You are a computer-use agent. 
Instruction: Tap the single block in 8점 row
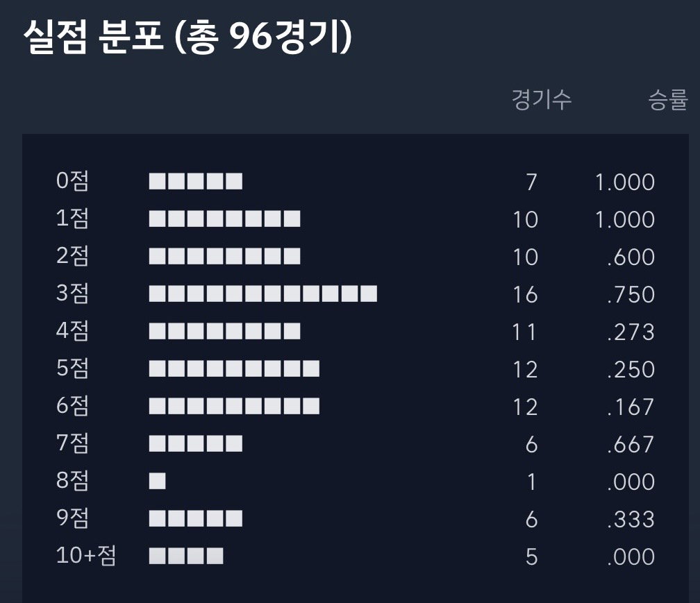(157, 482)
